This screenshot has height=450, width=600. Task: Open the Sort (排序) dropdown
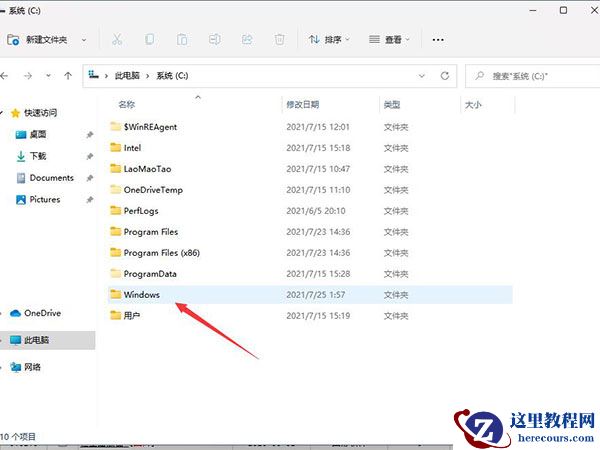pos(329,39)
